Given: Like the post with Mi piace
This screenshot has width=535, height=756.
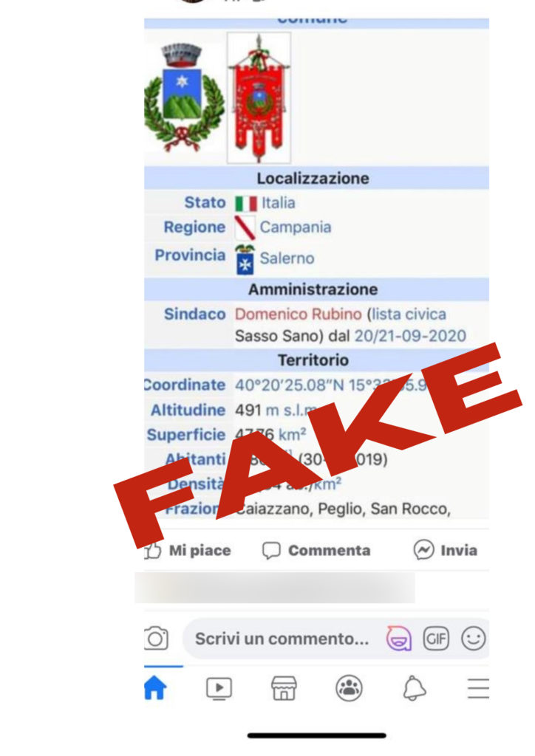Looking at the screenshot, I should (188, 550).
